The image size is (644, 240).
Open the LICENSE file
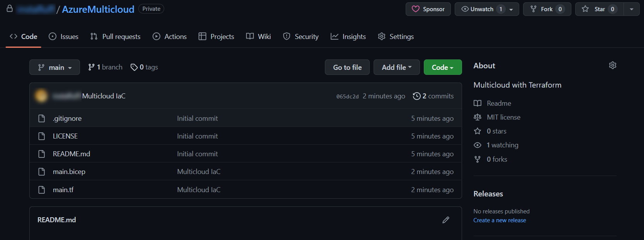click(65, 136)
